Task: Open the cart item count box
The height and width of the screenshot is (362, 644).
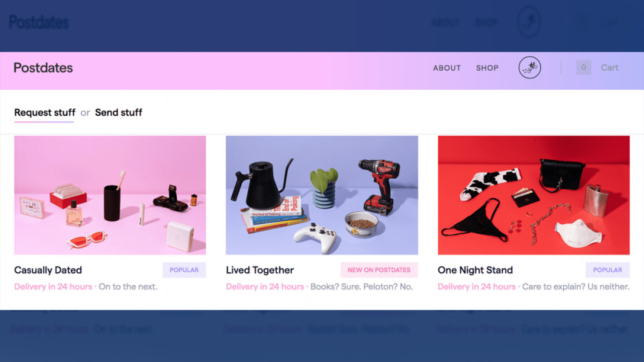Action: click(583, 67)
